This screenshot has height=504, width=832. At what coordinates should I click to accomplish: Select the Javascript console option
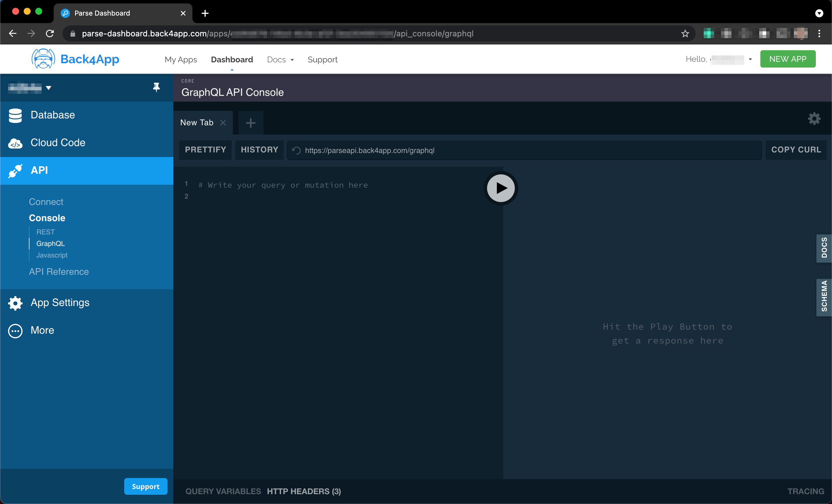coord(52,255)
